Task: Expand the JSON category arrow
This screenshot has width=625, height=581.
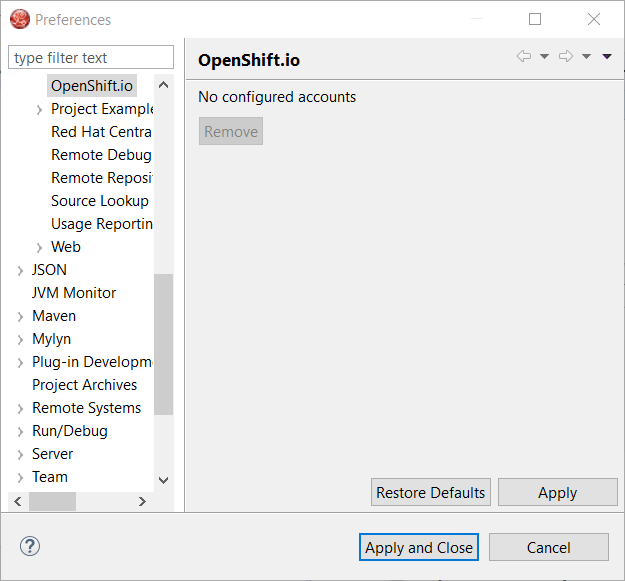Action: [x=21, y=270]
